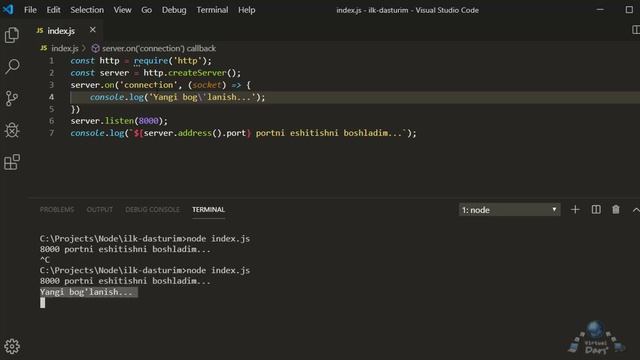Split the editor to the right

click(636, 30)
